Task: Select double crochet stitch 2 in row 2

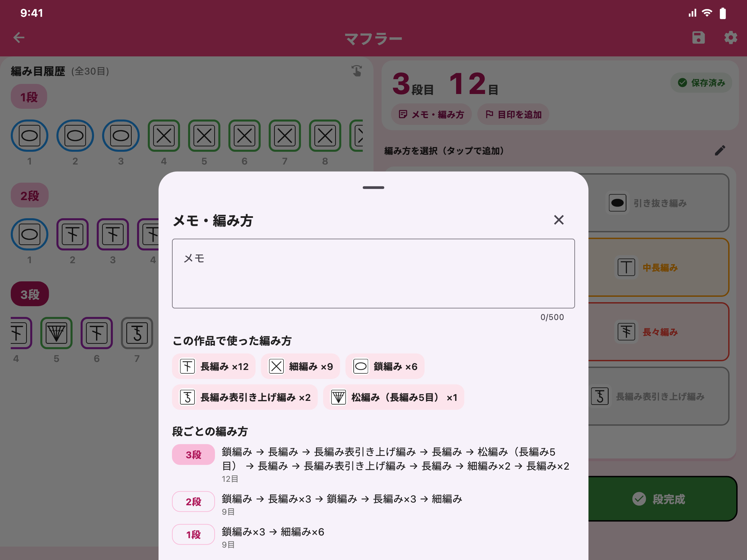Action: [x=73, y=234]
